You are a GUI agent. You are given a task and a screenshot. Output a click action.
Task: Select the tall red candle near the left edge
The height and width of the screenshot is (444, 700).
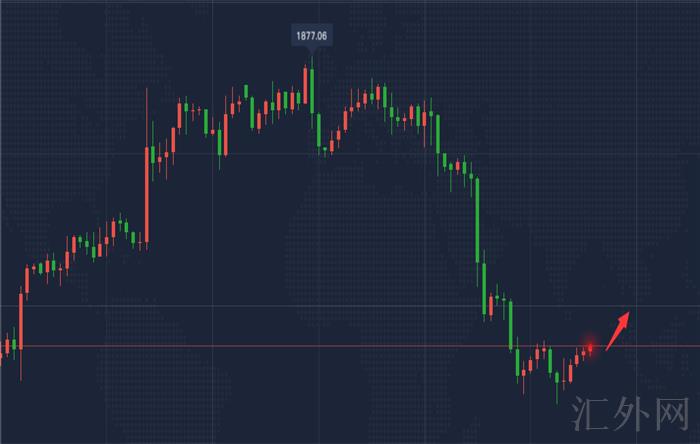(x=21, y=322)
